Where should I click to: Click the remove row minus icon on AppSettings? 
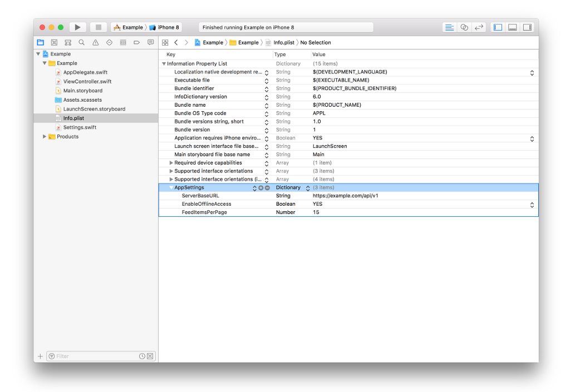267,188
